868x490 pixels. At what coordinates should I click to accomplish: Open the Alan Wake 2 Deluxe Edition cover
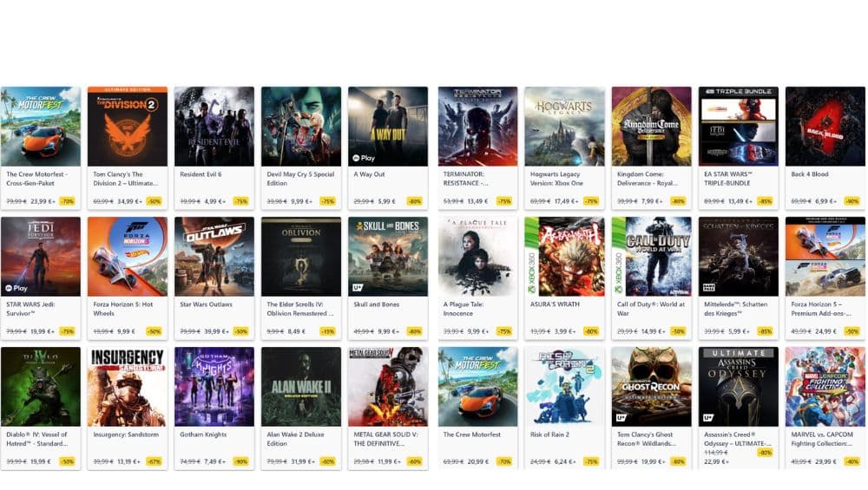[x=301, y=387]
